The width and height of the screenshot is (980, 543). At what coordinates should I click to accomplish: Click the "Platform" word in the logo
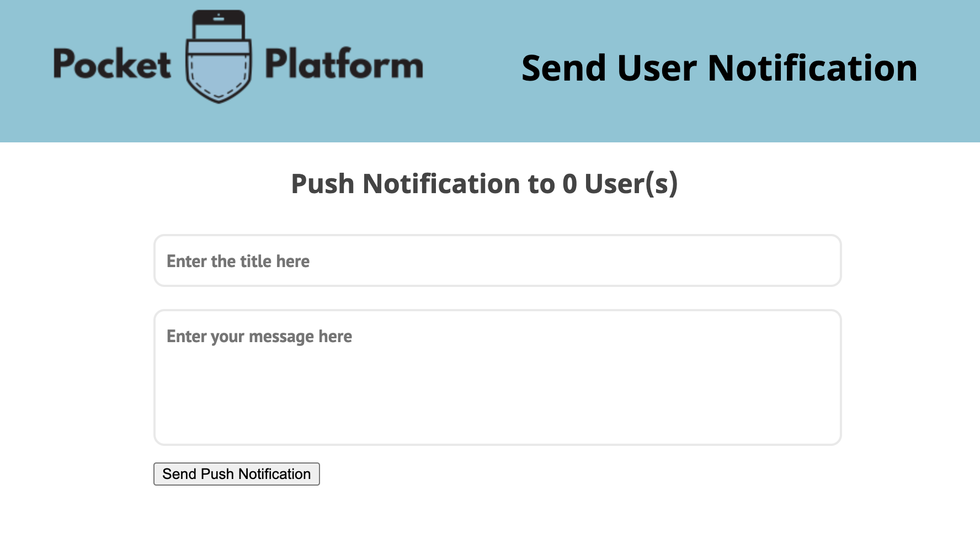click(x=344, y=64)
